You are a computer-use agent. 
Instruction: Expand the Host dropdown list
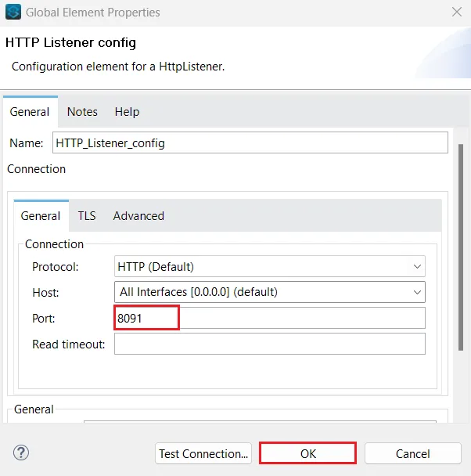(x=270, y=292)
